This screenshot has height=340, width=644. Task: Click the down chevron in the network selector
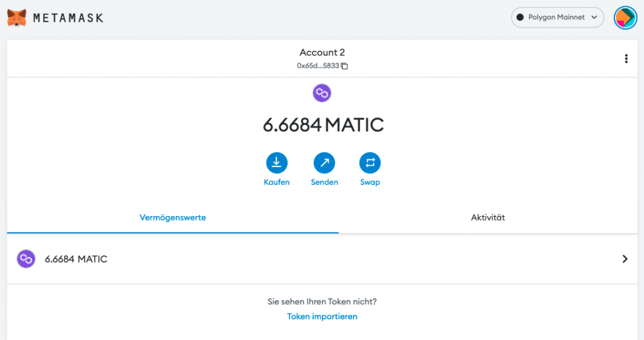594,18
